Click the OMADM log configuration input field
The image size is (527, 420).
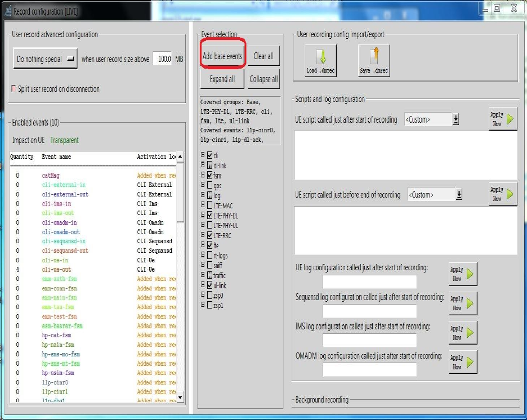click(x=369, y=369)
